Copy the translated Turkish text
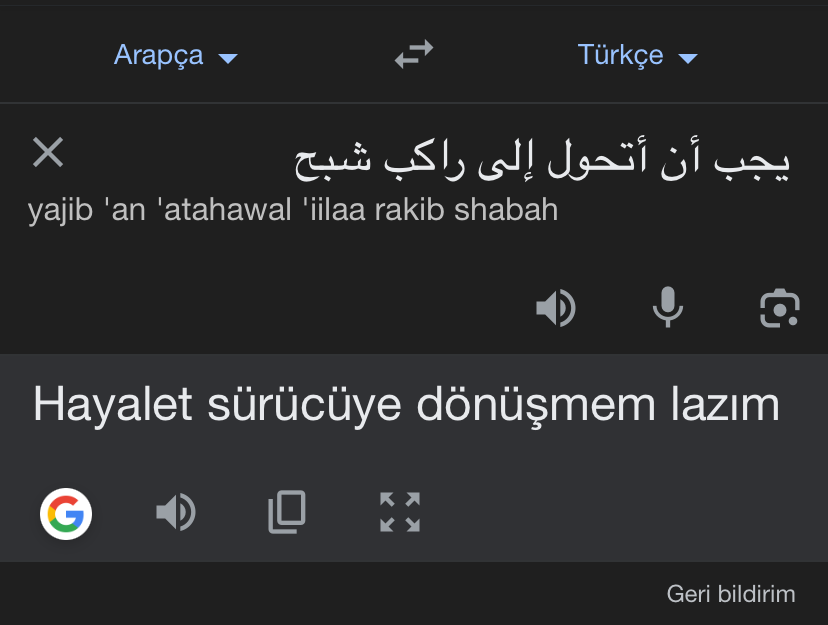The height and width of the screenshot is (625, 828). click(287, 513)
